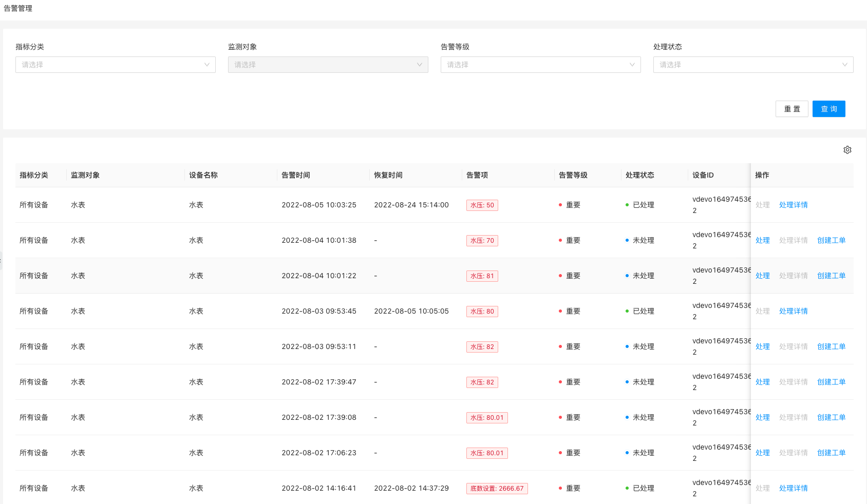The image size is (867, 504).
Task: Create work order for the 水压: 70 alarm
Action: pos(831,240)
